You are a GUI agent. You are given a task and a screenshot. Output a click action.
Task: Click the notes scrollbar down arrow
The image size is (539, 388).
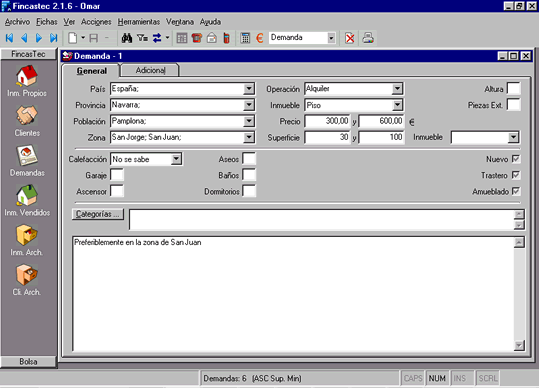coord(519,345)
